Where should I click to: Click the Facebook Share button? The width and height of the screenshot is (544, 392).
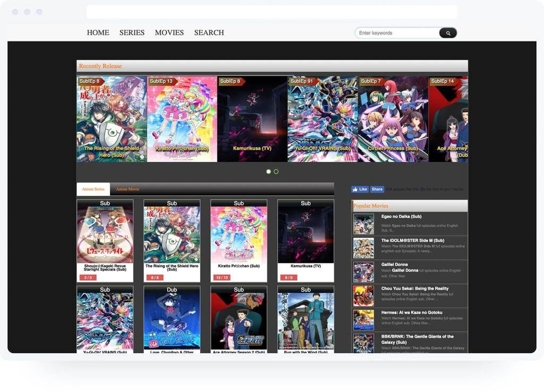click(377, 190)
